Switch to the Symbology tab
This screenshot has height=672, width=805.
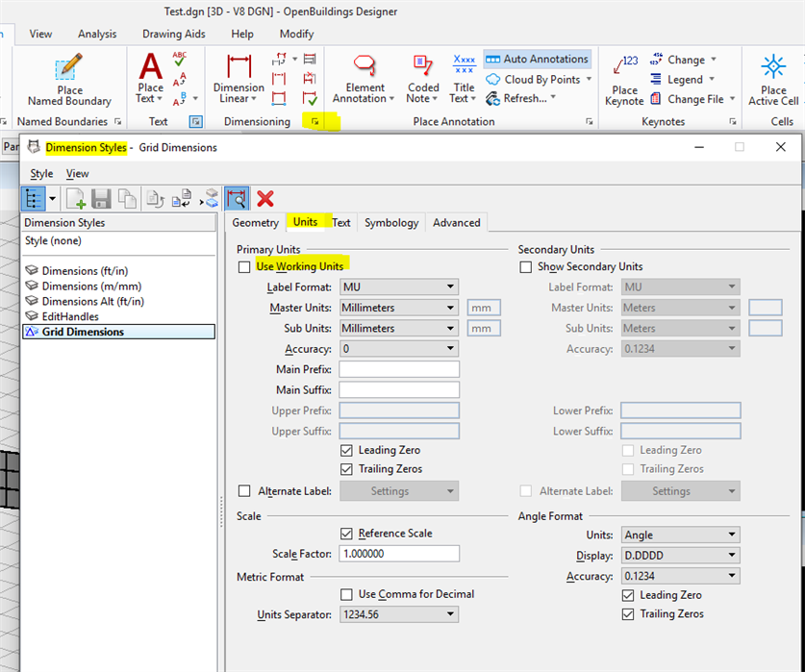point(391,223)
